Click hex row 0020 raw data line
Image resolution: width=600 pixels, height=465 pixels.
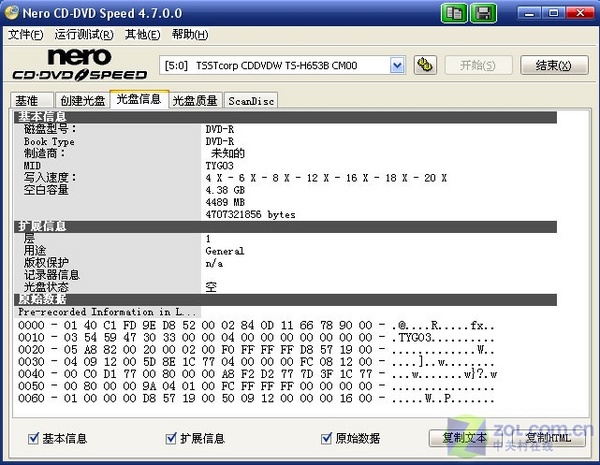256,350
